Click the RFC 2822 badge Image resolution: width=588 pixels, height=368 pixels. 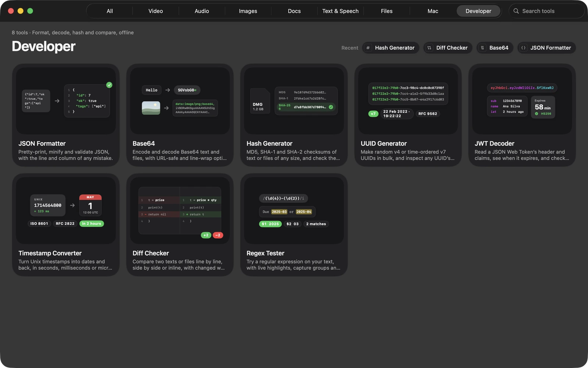[x=65, y=224]
